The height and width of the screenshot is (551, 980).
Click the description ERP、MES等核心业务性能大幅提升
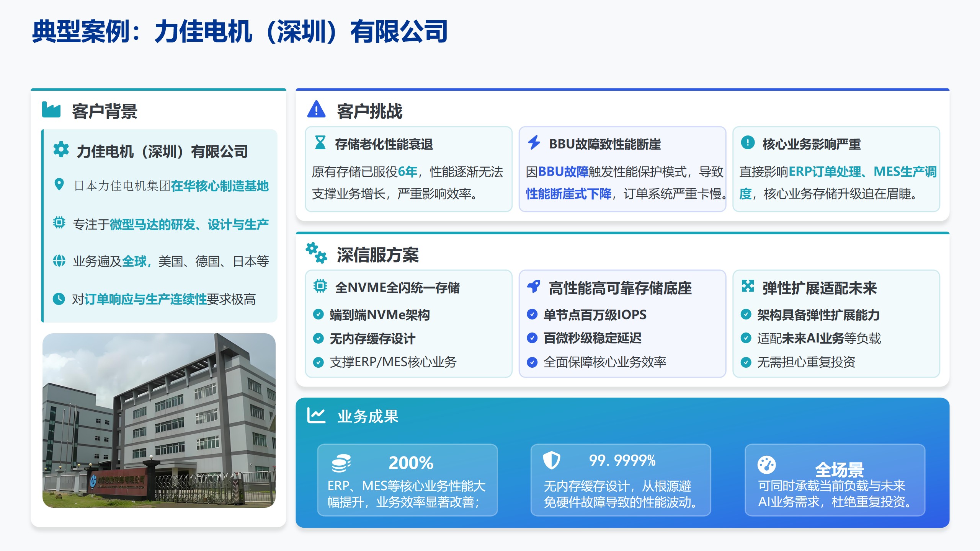click(407, 494)
